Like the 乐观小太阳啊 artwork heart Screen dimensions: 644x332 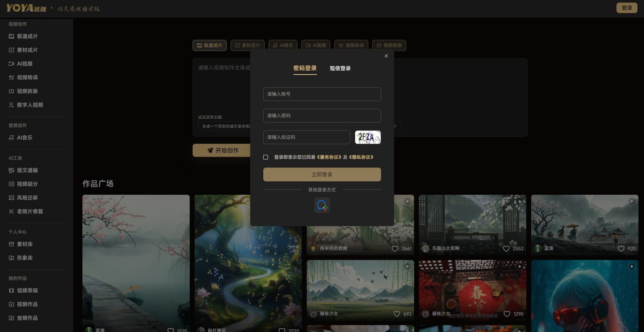pyautogui.click(x=506, y=249)
